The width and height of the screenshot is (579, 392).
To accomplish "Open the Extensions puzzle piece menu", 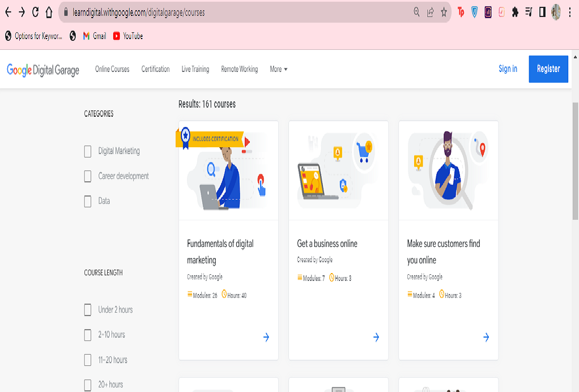I will (515, 12).
